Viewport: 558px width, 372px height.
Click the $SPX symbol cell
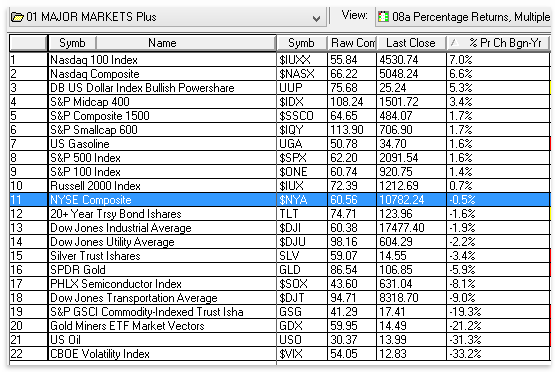(x=302, y=158)
